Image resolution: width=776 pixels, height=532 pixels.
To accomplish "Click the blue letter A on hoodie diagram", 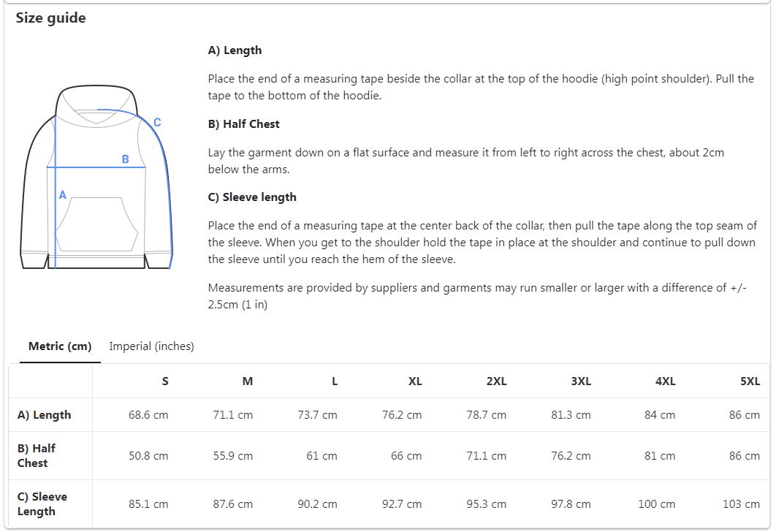I will (62, 195).
